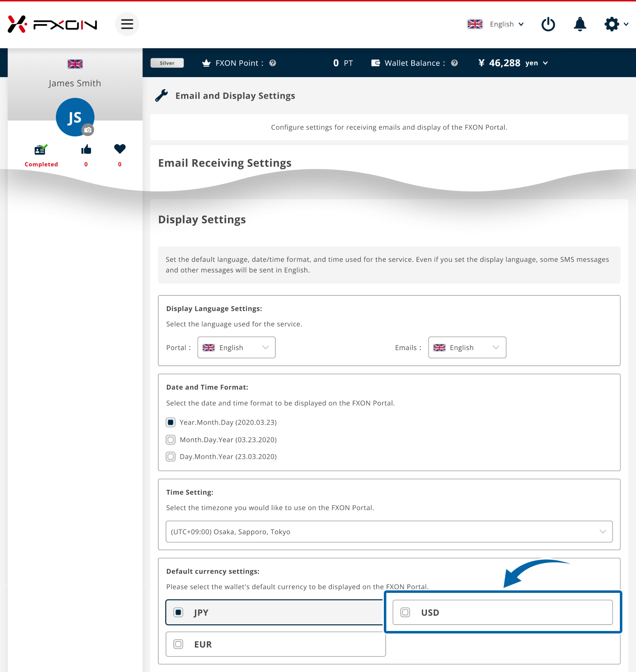This screenshot has width=636, height=672.
Task: Click Display Language Settings label
Action: pyautogui.click(x=214, y=309)
